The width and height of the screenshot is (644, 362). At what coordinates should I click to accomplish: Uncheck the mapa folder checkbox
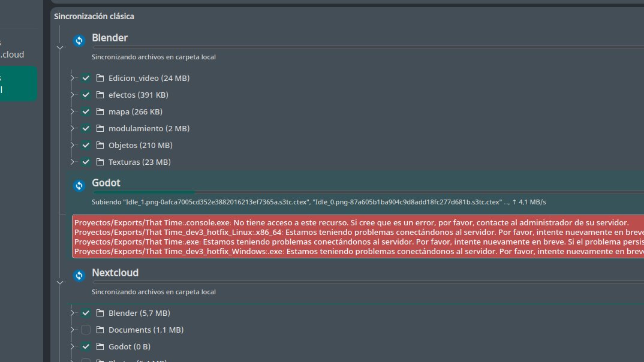[x=85, y=111]
